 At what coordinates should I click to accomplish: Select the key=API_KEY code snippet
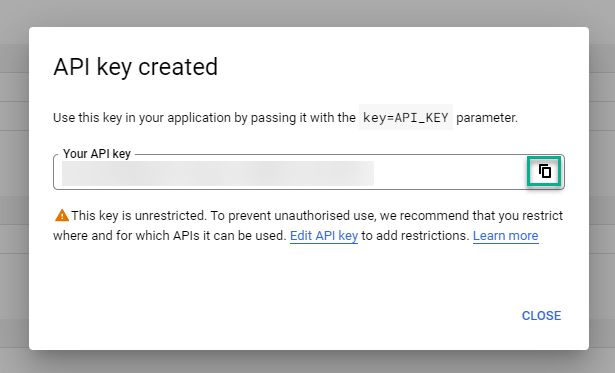tap(406, 117)
